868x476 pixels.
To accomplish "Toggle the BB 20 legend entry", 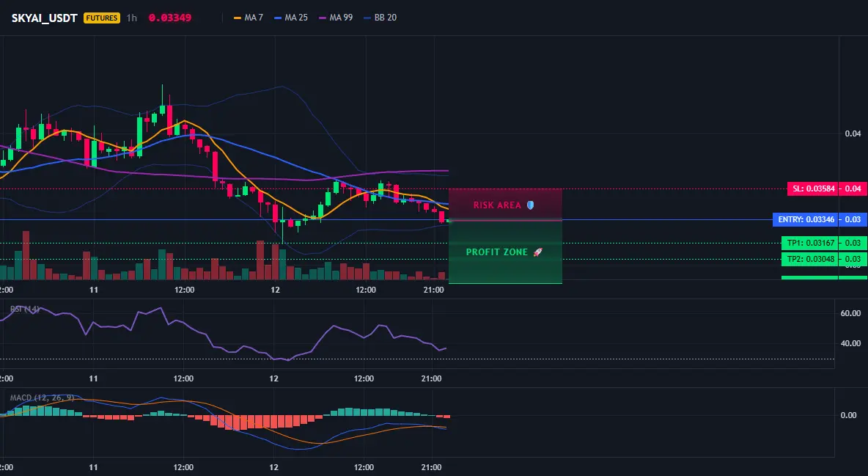I will (x=380, y=18).
